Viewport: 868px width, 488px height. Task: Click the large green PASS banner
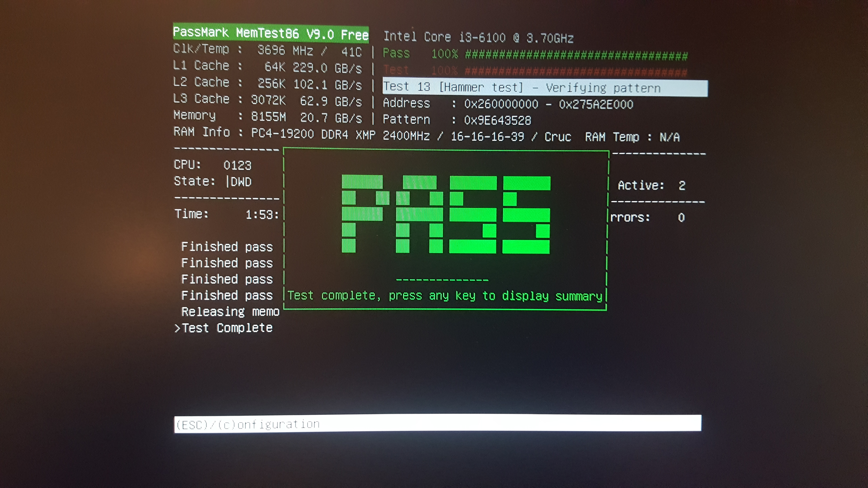click(x=446, y=214)
